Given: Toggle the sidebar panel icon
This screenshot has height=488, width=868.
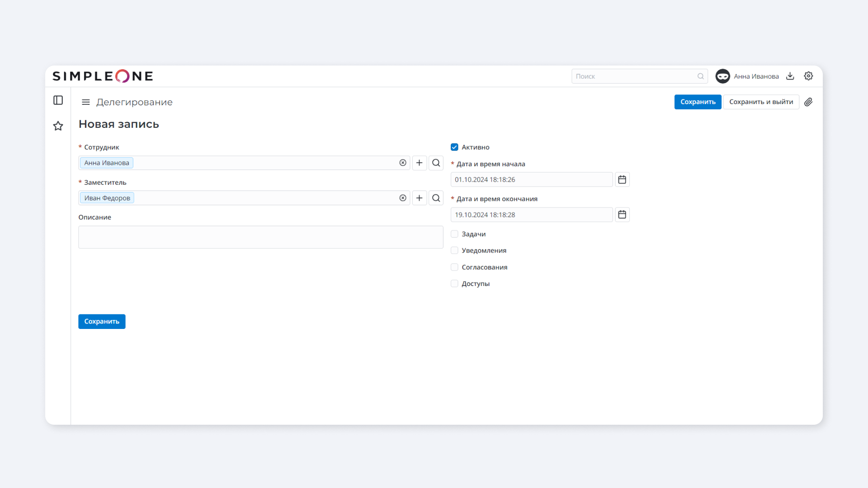Looking at the screenshot, I should point(58,100).
